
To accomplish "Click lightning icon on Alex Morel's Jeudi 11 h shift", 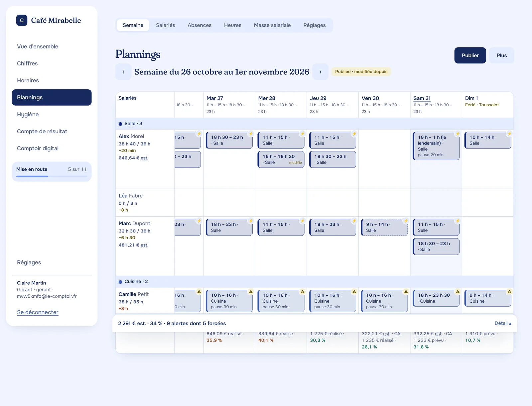I will pos(354,134).
